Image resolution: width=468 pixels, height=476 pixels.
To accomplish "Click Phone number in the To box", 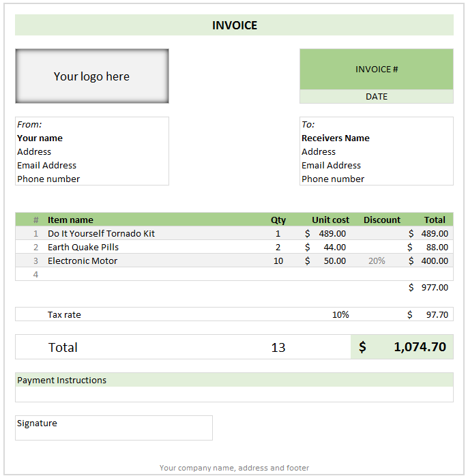I will point(333,179).
